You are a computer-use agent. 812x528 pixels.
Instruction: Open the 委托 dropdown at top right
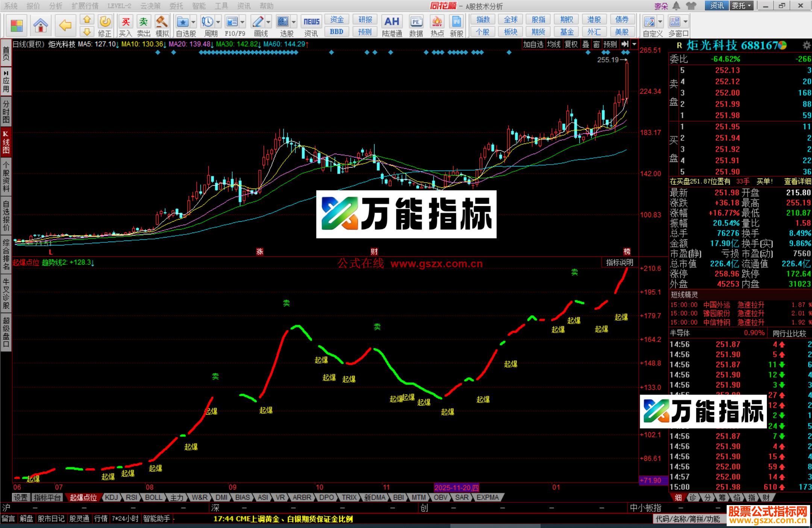click(742, 6)
